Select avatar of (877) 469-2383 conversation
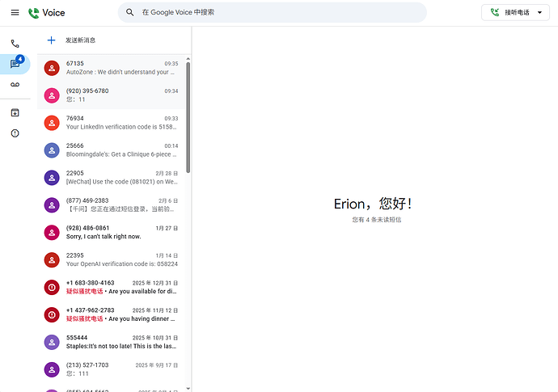The height and width of the screenshot is (392, 558). click(x=52, y=205)
